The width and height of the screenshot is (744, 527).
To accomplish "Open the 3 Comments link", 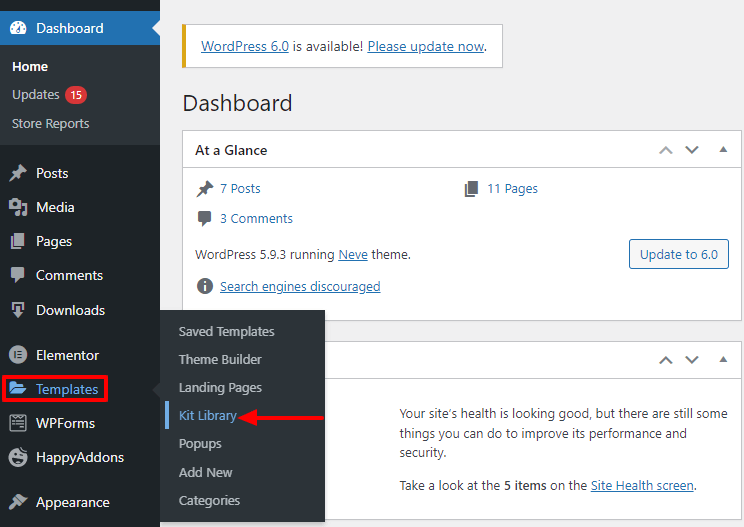I will (256, 218).
